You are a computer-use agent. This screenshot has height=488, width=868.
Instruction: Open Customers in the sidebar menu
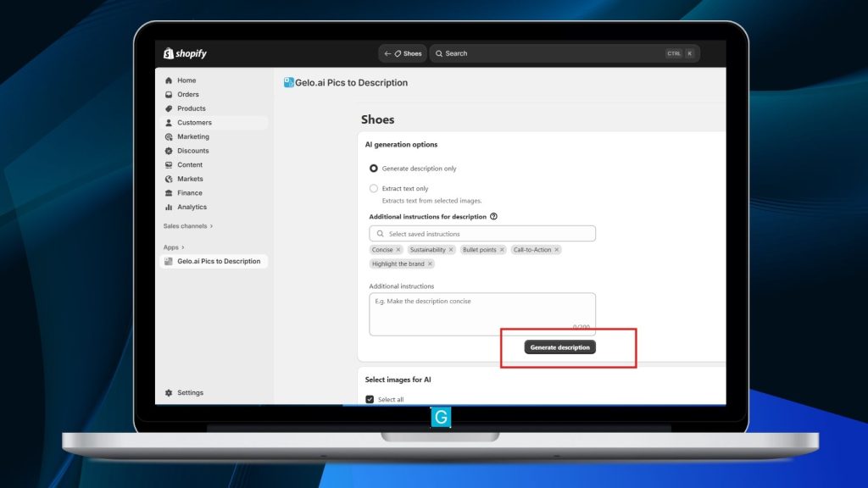pos(194,123)
